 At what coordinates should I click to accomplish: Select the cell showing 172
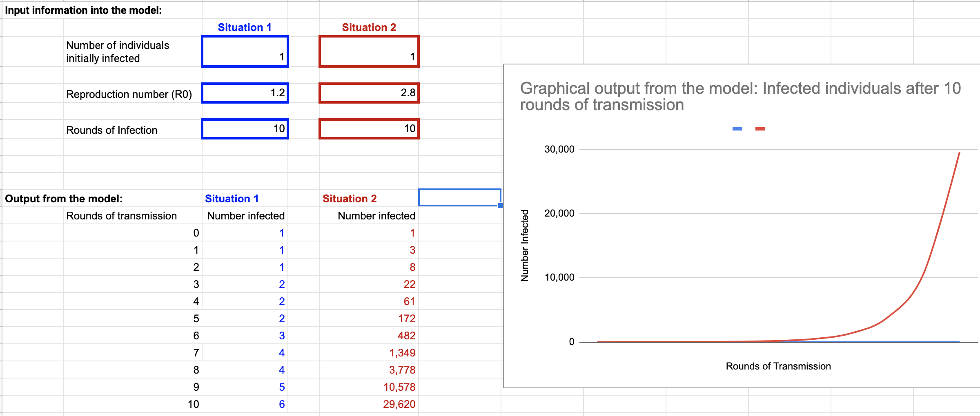369,319
